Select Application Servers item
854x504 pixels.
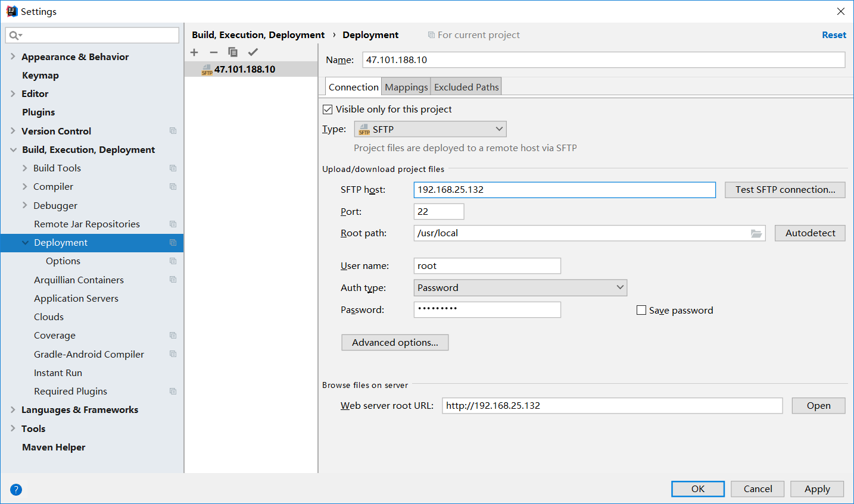[76, 299]
